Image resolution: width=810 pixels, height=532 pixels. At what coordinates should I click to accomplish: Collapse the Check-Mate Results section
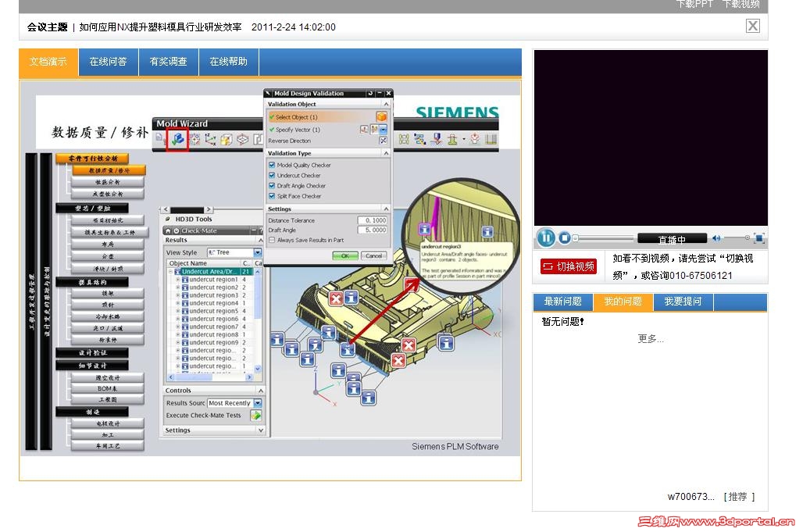point(260,240)
